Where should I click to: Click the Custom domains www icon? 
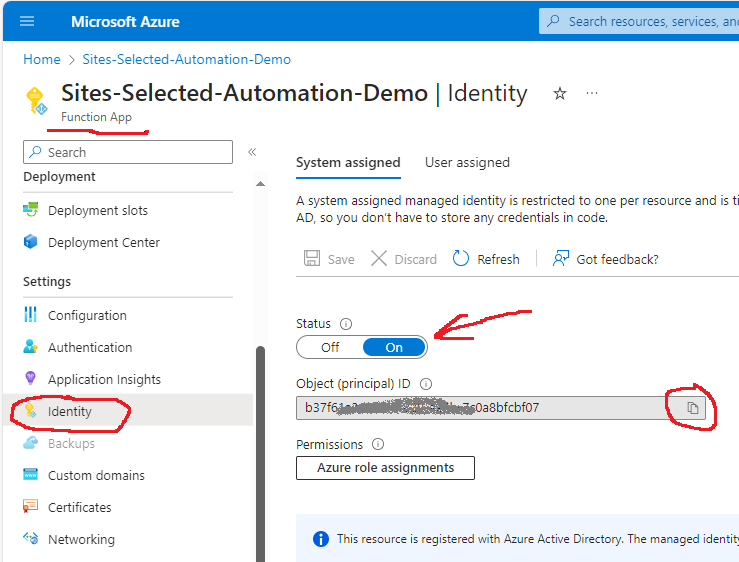[31, 474]
